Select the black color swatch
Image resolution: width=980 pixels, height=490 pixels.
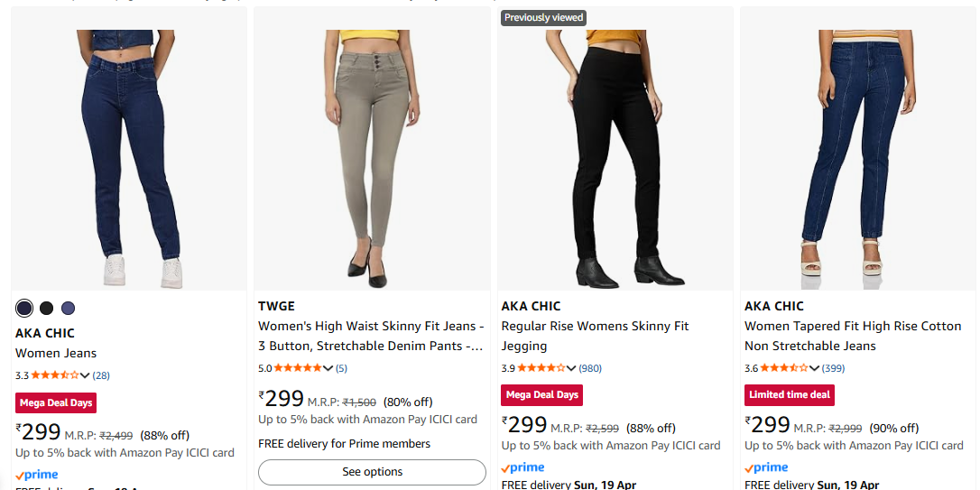click(46, 309)
